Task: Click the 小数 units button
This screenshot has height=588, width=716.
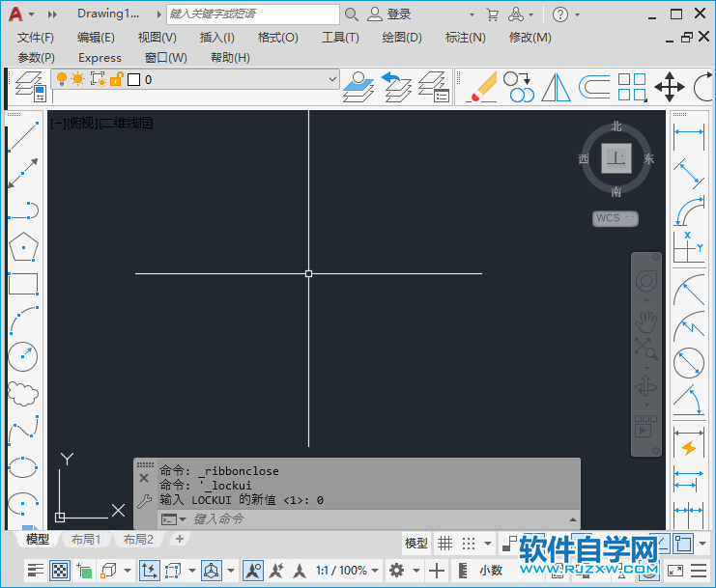Action: tap(491, 571)
